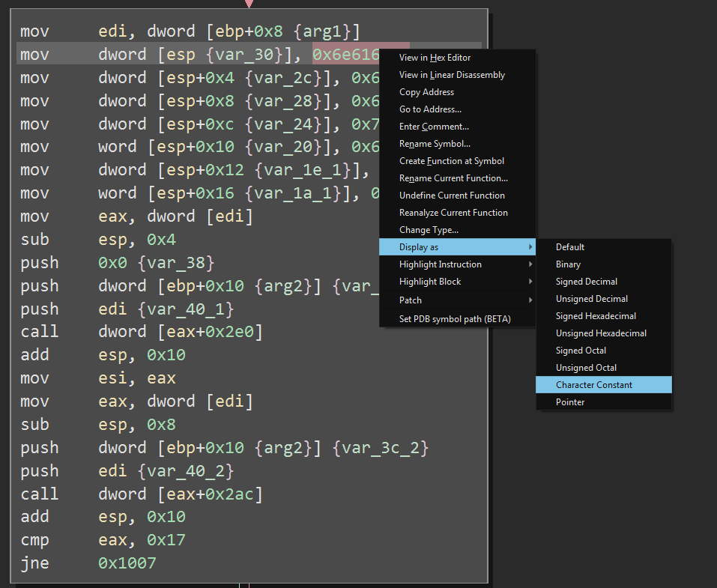Click submenu arrow beside Display as
The image size is (717, 588).
[530, 247]
